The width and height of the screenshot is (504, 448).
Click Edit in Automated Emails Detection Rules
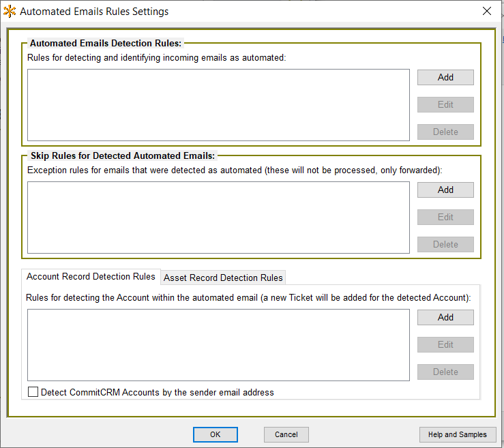[445, 104]
